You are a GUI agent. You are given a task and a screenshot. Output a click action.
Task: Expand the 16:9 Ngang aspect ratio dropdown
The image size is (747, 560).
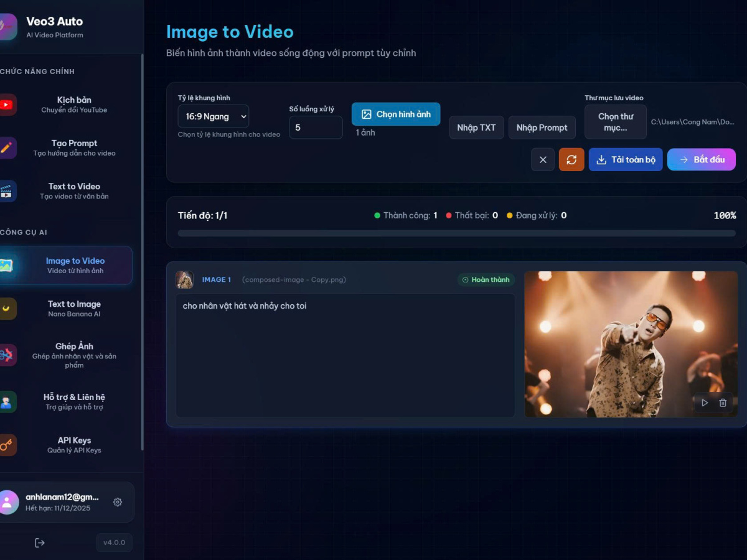tap(214, 116)
